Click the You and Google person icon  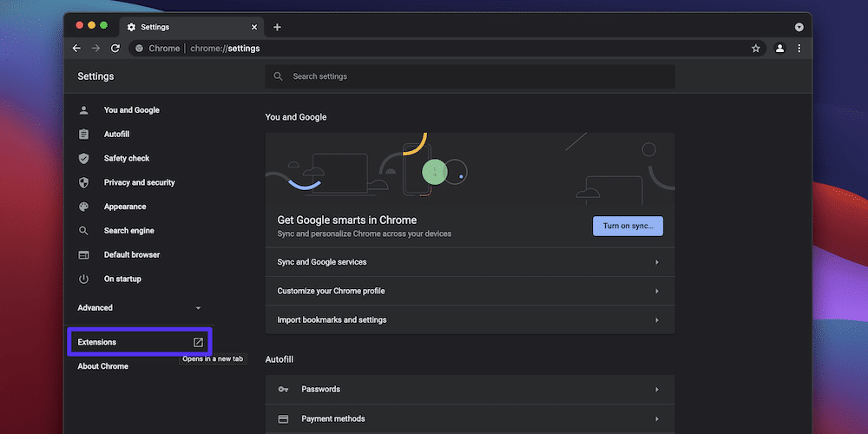83,110
